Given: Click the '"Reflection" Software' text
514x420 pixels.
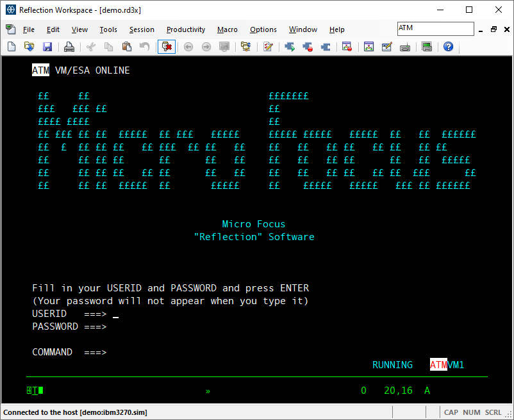Looking at the screenshot, I should pos(254,237).
